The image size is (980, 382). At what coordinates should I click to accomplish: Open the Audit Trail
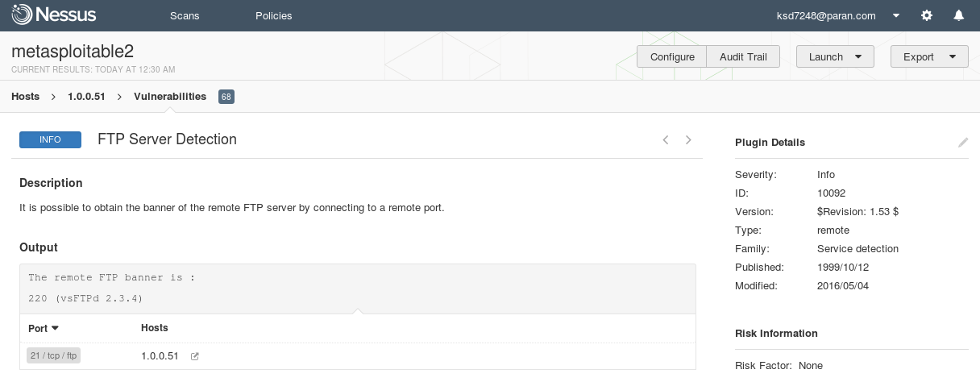coord(743,56)
